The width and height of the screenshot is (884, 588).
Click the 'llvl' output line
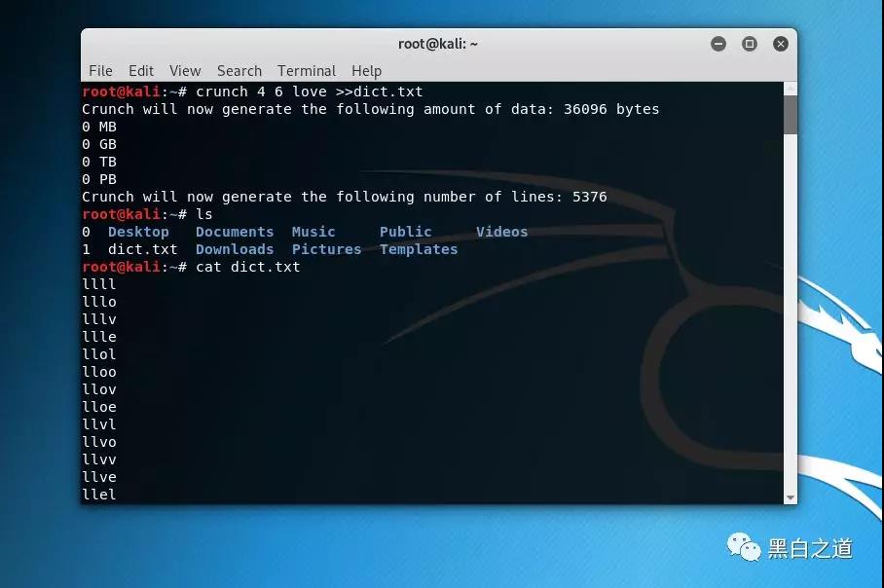99,423
